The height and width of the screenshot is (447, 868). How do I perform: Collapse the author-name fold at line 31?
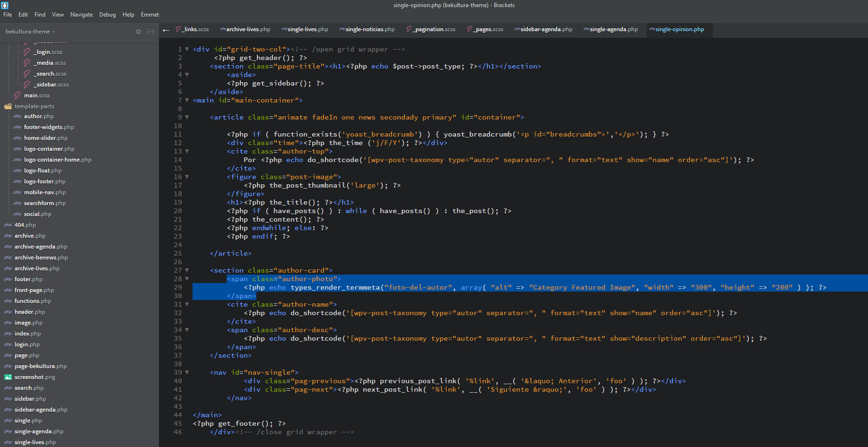(x=187, y=304)
